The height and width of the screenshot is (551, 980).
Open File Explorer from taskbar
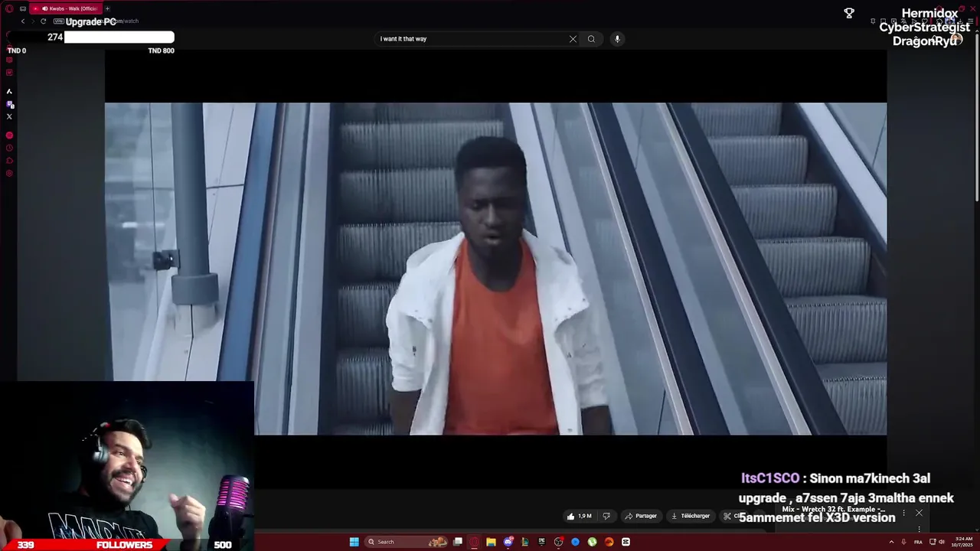tap(491, 542)
